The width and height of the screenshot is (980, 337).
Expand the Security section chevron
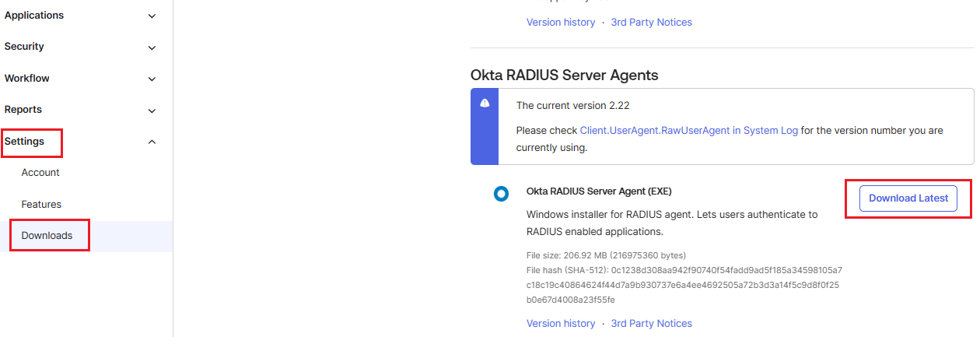pos(152,47)
